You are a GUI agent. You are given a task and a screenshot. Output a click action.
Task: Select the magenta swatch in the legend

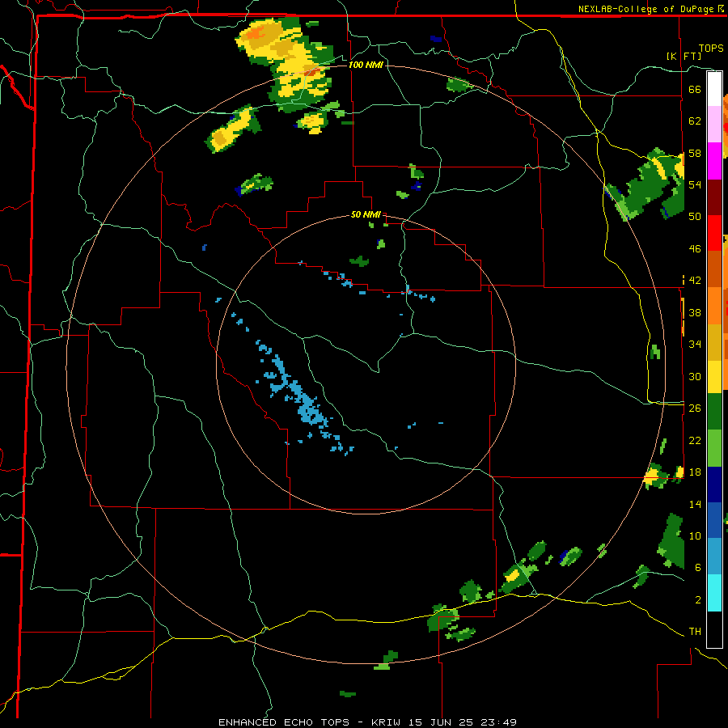tap(714, 161)
